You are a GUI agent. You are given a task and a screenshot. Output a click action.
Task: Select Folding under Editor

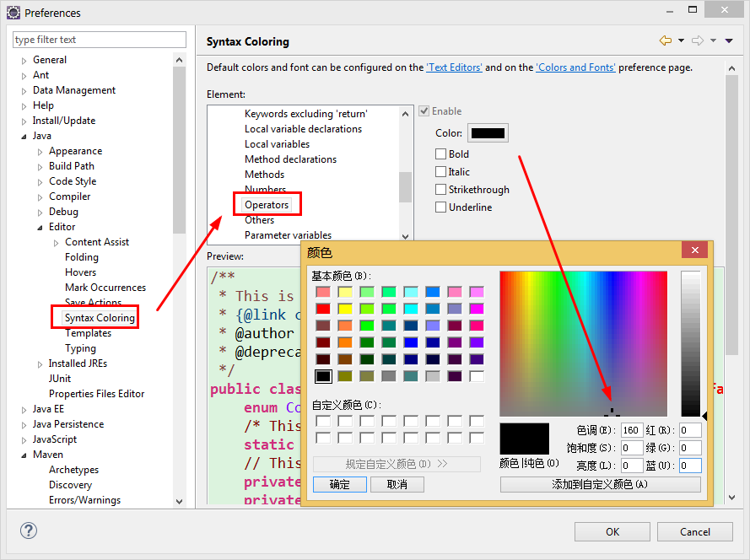tap(82, 257)
